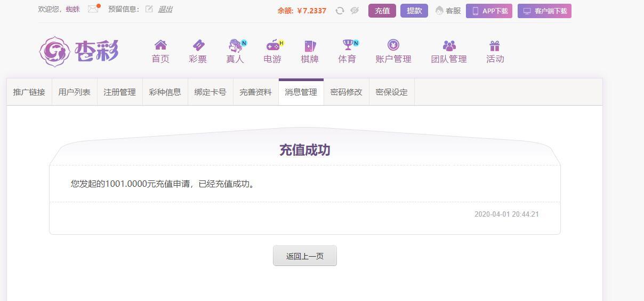Click the 客户端下载 button
This screenshot has height=301, width=644.
pyautogui.click(x=544, y=11)
